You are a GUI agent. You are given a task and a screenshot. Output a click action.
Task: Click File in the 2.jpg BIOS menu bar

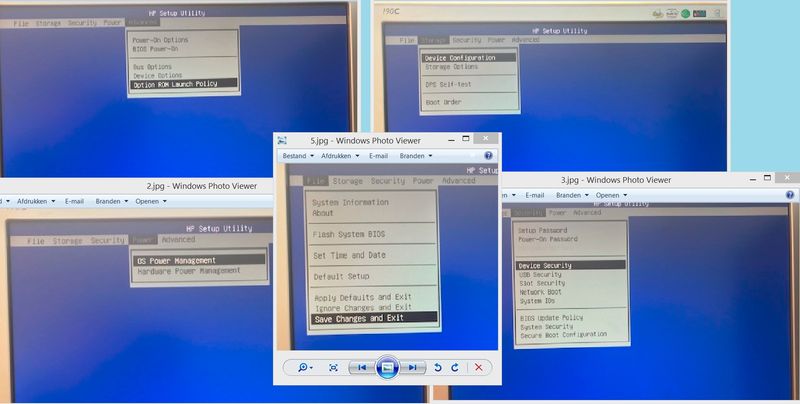pos(36,241)
